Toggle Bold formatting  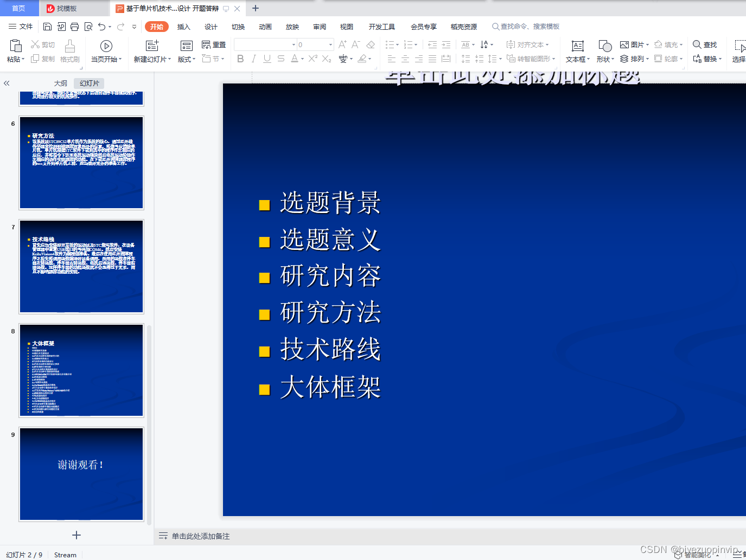point(240,59)
